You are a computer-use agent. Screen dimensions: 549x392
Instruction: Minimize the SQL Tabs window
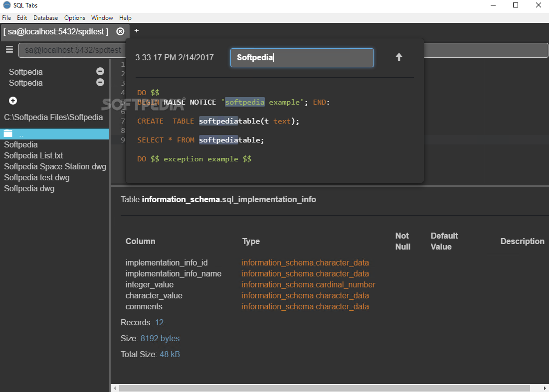493,5
